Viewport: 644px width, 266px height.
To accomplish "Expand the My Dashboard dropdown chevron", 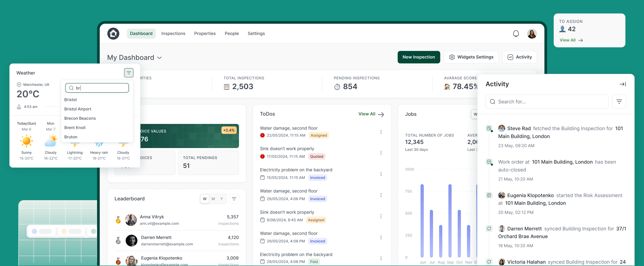I will coord(160,58).
